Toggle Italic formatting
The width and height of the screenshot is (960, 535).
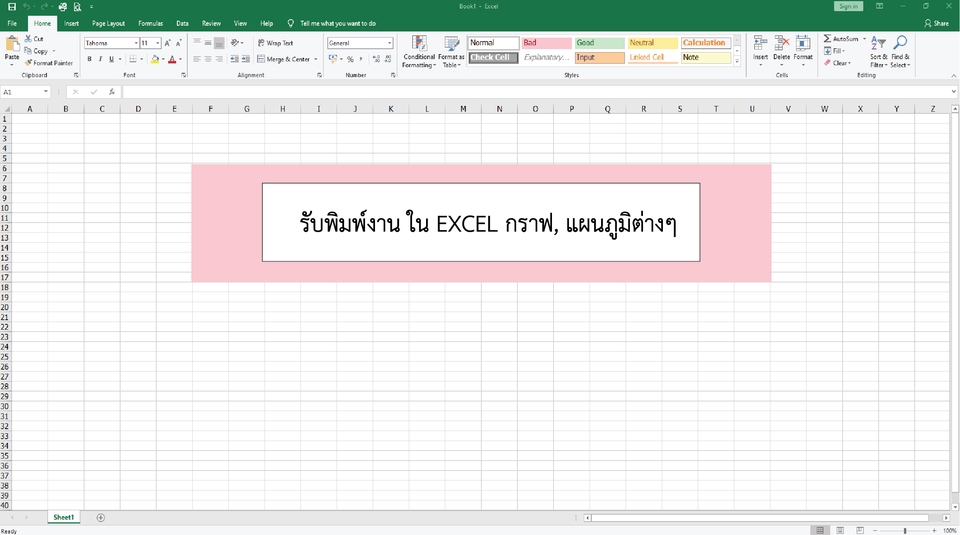(100, 59)
